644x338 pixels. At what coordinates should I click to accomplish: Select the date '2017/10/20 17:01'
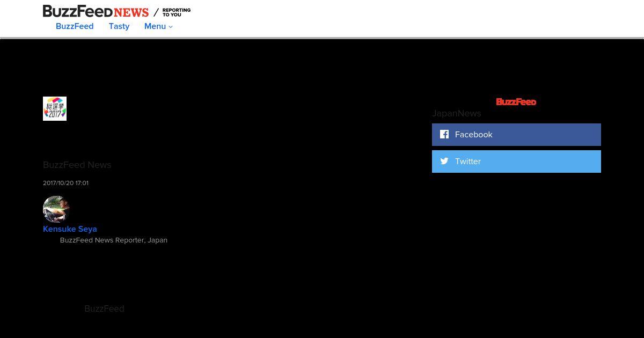[x=65, y=183]
